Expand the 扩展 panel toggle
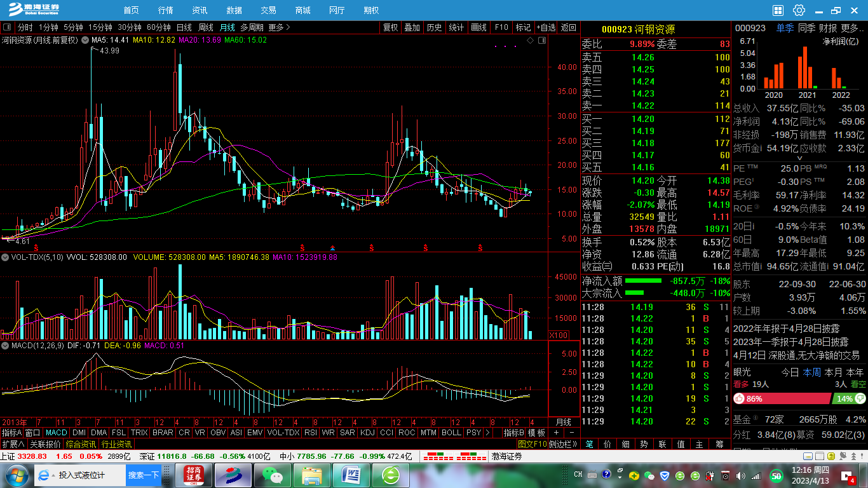 click(13, 444)
